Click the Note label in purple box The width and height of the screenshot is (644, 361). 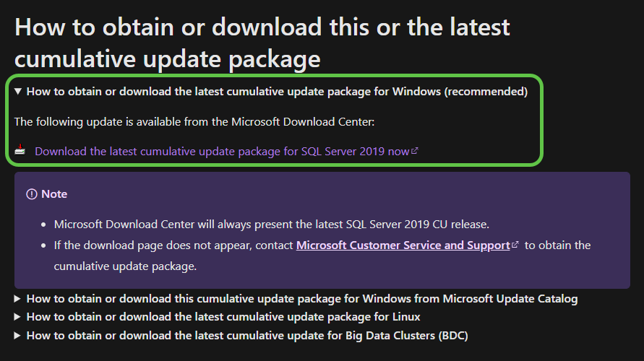(54, 194)
